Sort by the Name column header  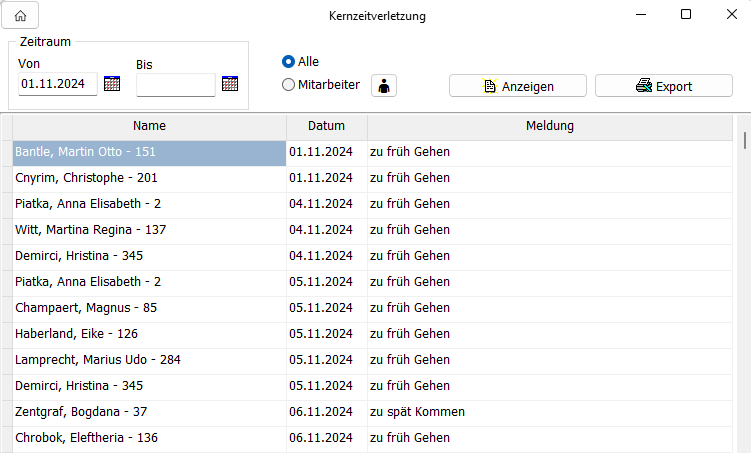pos(149,126)
